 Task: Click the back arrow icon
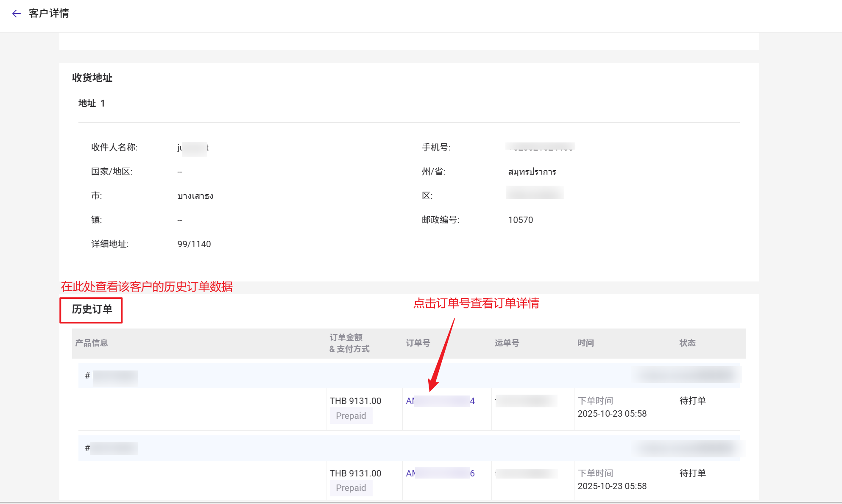coord(17,14)
